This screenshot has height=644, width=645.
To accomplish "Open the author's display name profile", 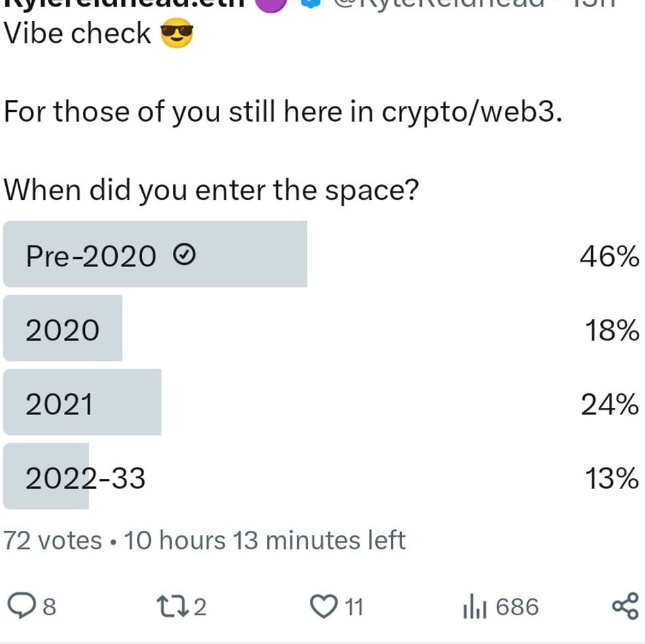I will click(124, 3).
